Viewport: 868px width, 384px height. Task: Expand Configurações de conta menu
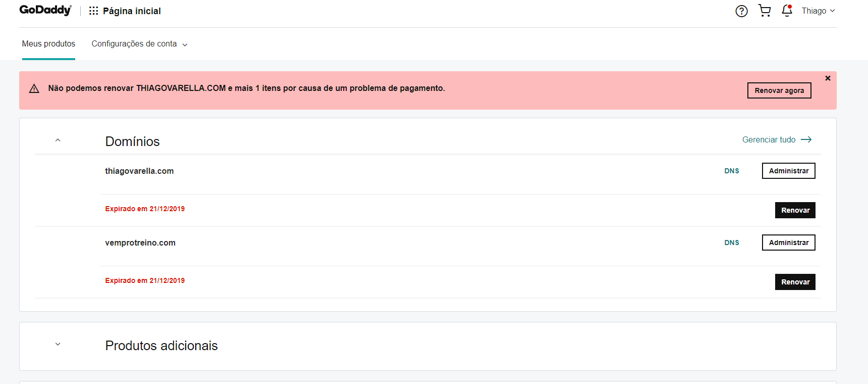(x=139, y=44)
